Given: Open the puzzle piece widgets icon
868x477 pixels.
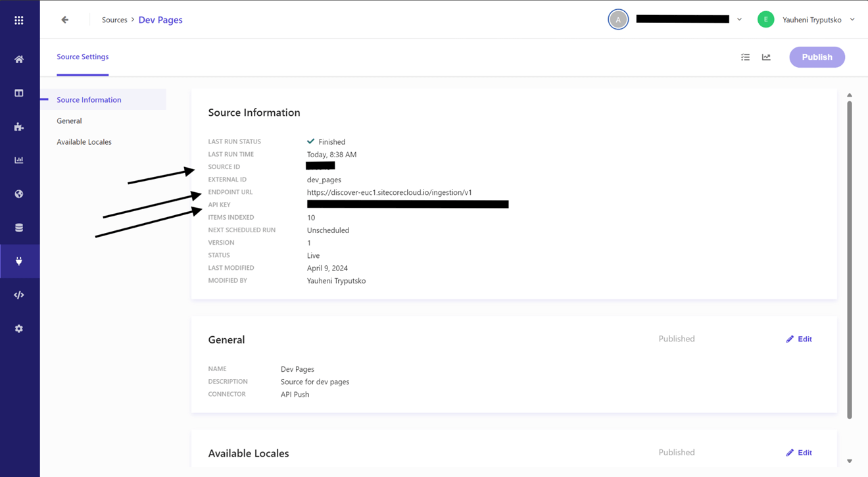Looking at the screenshot, I should coord(19,127).
